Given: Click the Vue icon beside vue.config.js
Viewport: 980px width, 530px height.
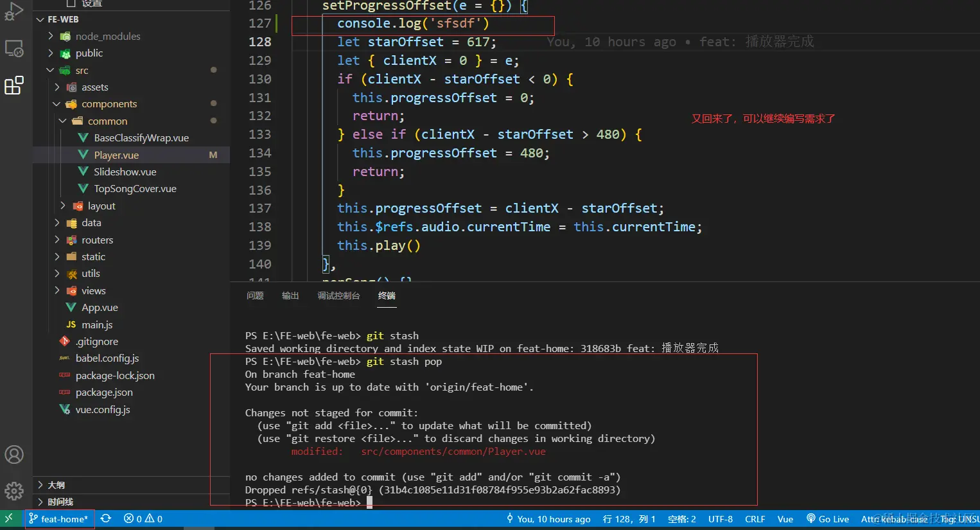Looking at the screenshot, I should point(65,409).
